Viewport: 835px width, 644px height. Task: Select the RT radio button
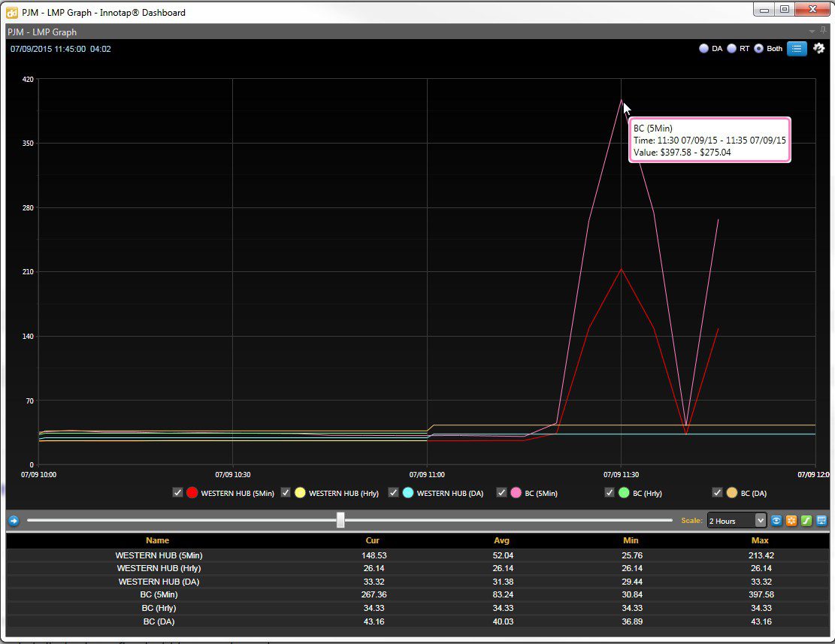pyautogui.click(x=732, y=48)
